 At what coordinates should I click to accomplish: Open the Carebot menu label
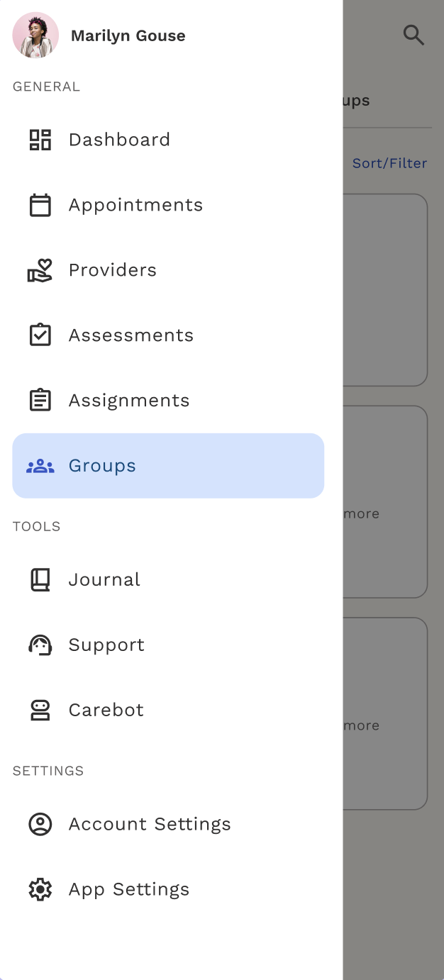106,711
